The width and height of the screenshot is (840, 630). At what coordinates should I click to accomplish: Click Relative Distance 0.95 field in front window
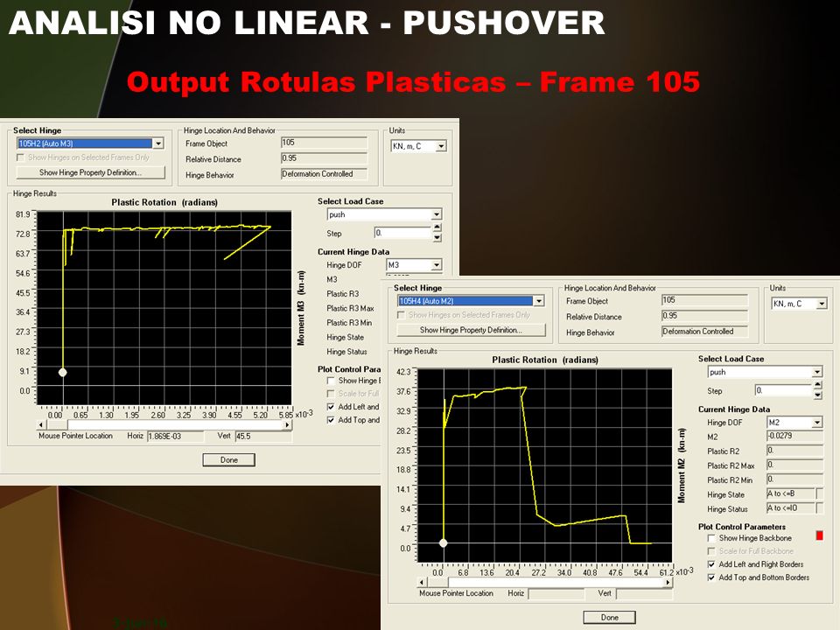pos(704,316)
